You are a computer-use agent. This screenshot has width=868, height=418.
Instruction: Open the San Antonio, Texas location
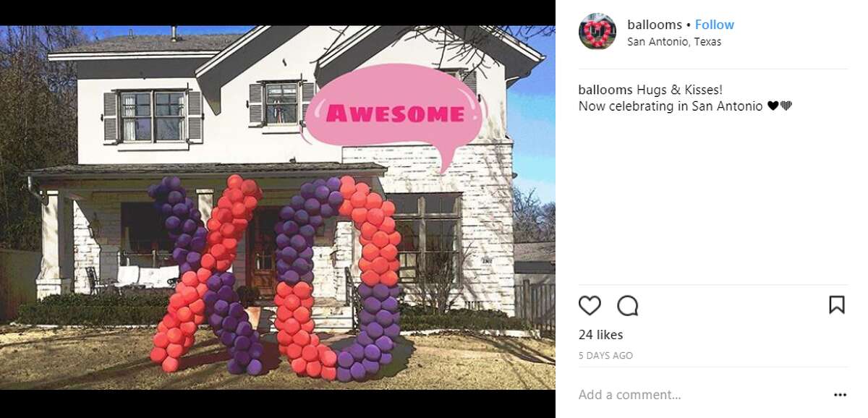[674, 41]
